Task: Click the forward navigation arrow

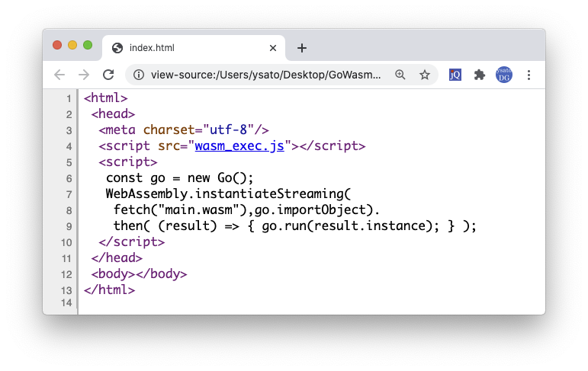Action: [x=84, y=75]
